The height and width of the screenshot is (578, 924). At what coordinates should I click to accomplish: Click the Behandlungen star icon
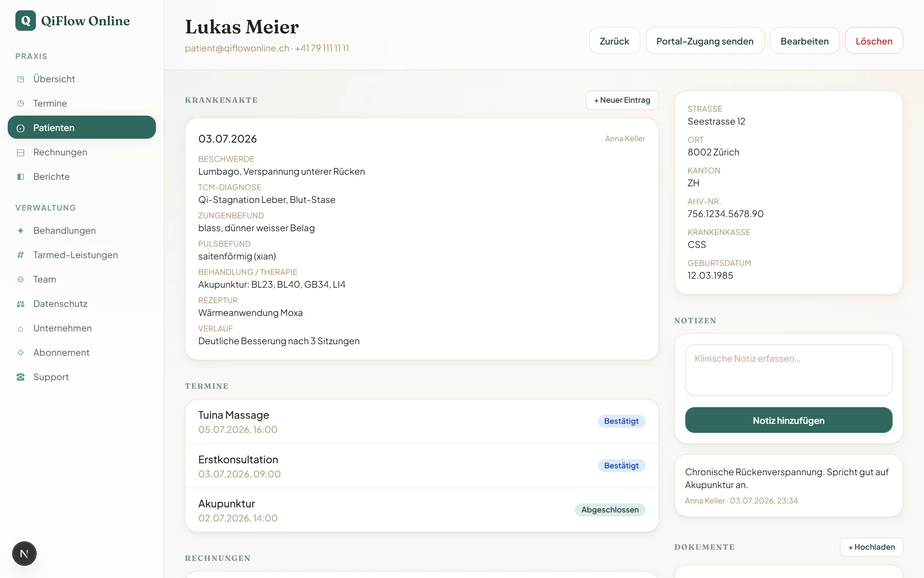coord(21,230)
